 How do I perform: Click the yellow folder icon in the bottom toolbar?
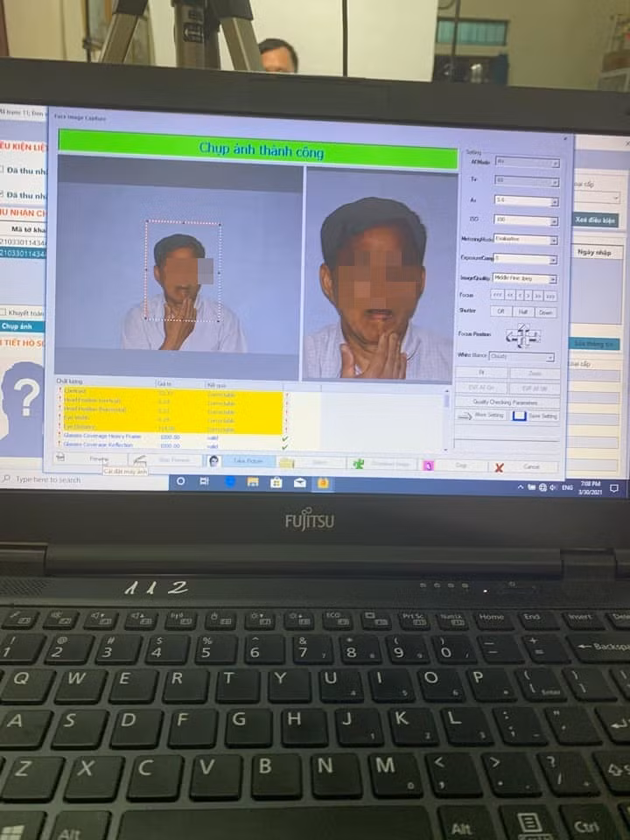coord(287,462)
